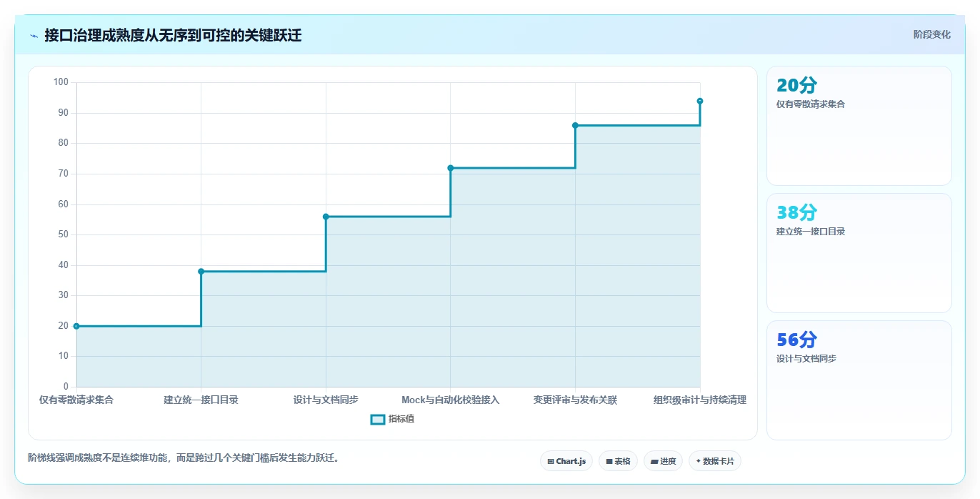The image size is (980, 499).
Task: Click the 38分 card value
Action: click(796, 212)
